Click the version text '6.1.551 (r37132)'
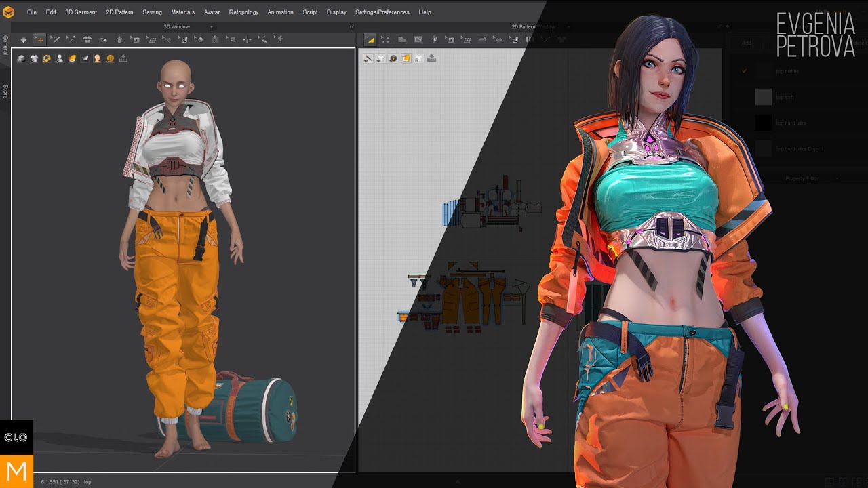Viewport: 868px width, 488px height. 60,482
